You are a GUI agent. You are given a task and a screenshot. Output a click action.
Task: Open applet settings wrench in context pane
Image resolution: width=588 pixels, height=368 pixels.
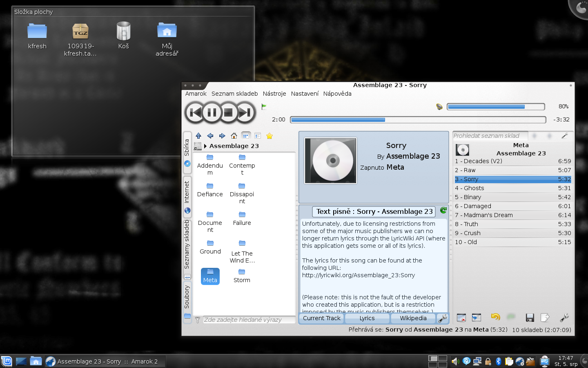[443, 318]
